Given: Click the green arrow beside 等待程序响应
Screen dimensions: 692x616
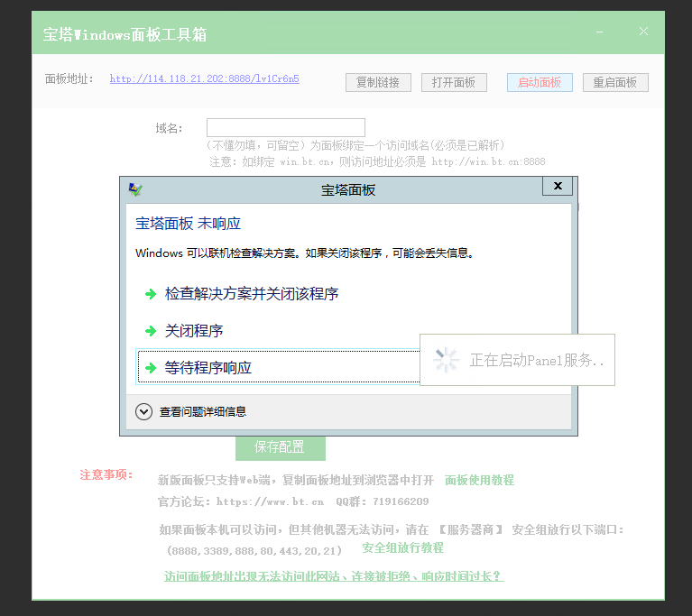Looking at the screenshot, I should 151,368.
